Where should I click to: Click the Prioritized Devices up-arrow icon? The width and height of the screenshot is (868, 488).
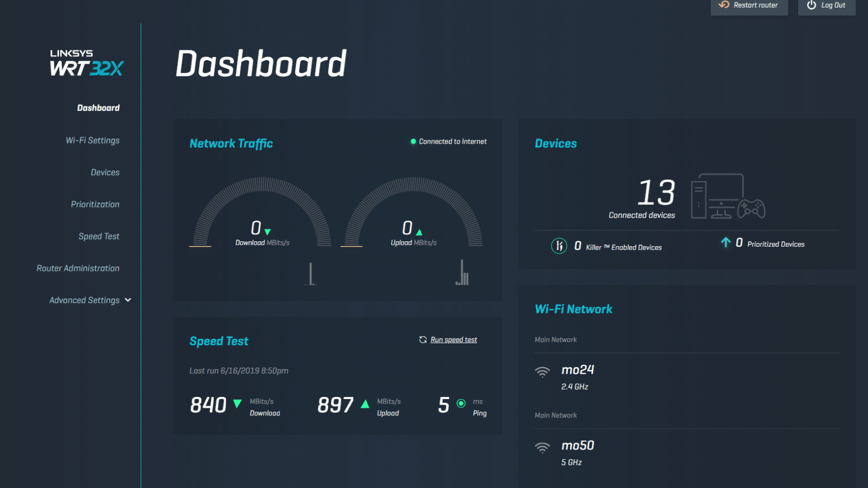(725, 242)
